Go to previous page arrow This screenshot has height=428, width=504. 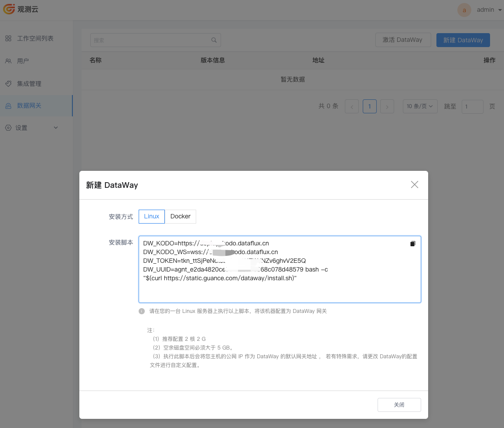click(x=352, y=106)
